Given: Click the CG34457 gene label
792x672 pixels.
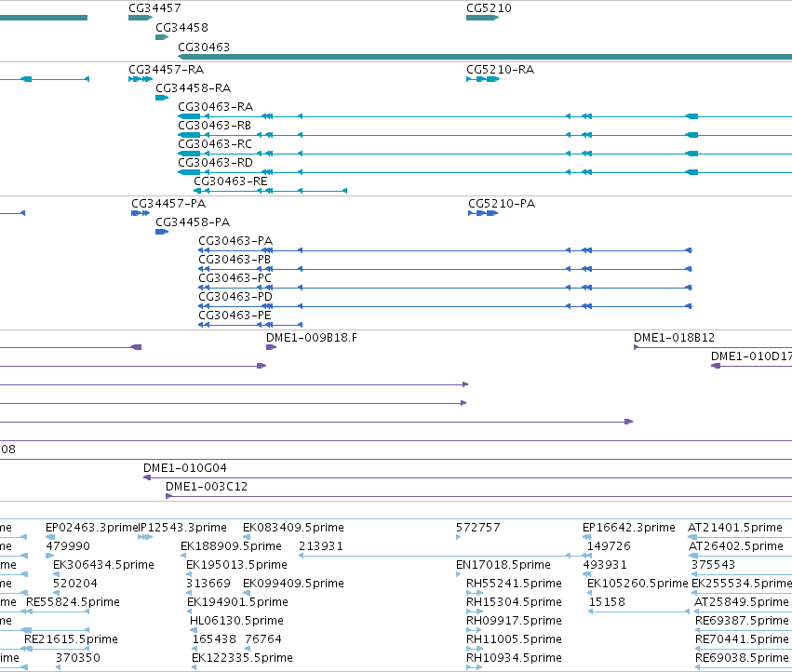Looking at the screenshot, I should [x=154, y=8].
